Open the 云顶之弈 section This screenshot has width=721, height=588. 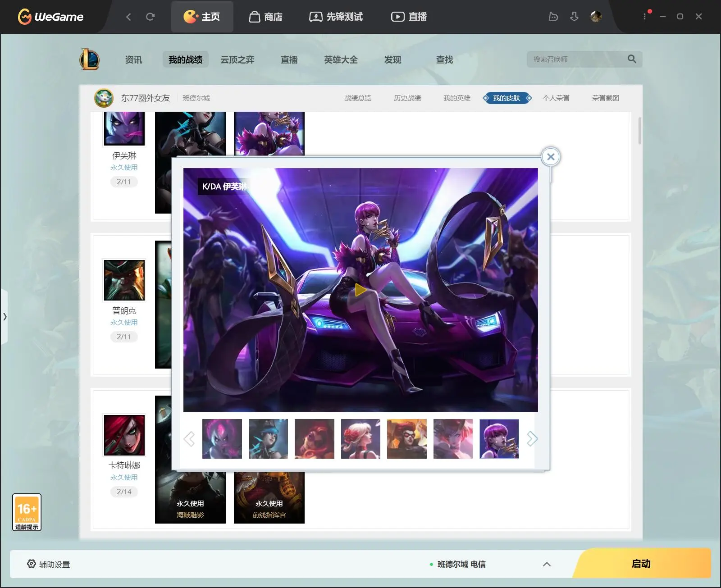237,59
